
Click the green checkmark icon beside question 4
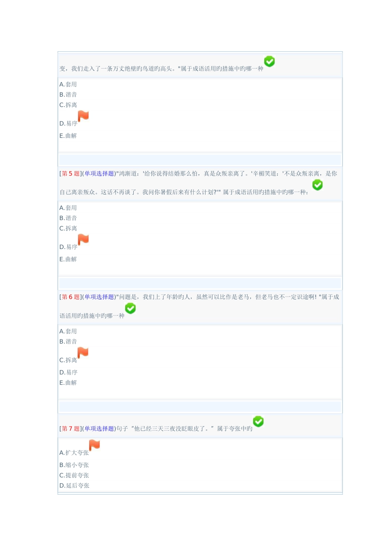point(269,62)
